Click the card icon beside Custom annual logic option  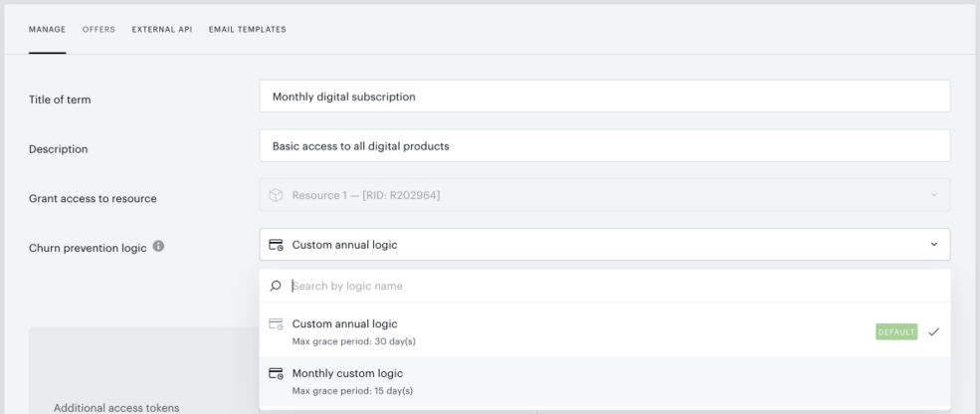coord(276,324)
